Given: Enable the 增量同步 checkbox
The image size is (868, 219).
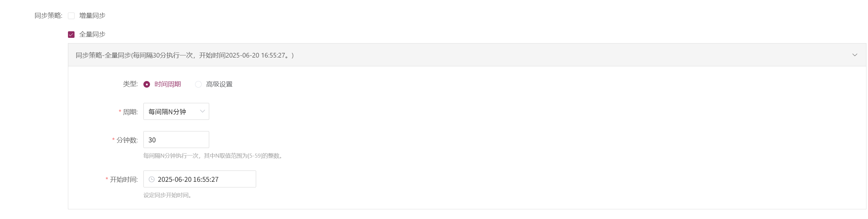Looking at the screenshot, I should pyautogui.click(x=71, y=16).
